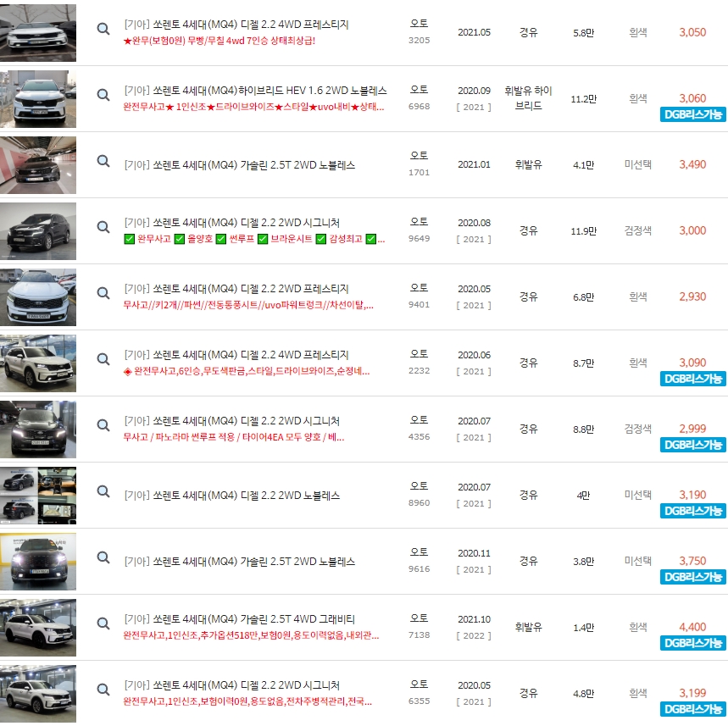View thumbnail of the 2,999 black Sorento
728x726 pixels.
tap(38, 430)
